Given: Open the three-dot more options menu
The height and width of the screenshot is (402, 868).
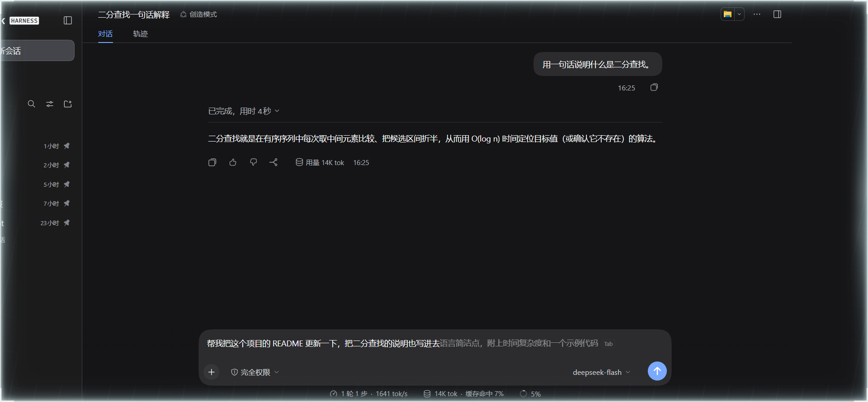Looking at the screenshot, I should 757,14.
